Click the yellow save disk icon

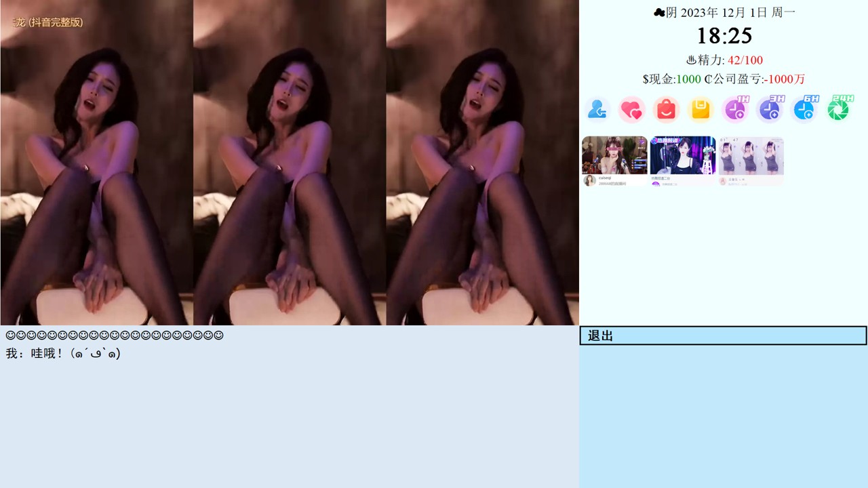tap(701, 109)
